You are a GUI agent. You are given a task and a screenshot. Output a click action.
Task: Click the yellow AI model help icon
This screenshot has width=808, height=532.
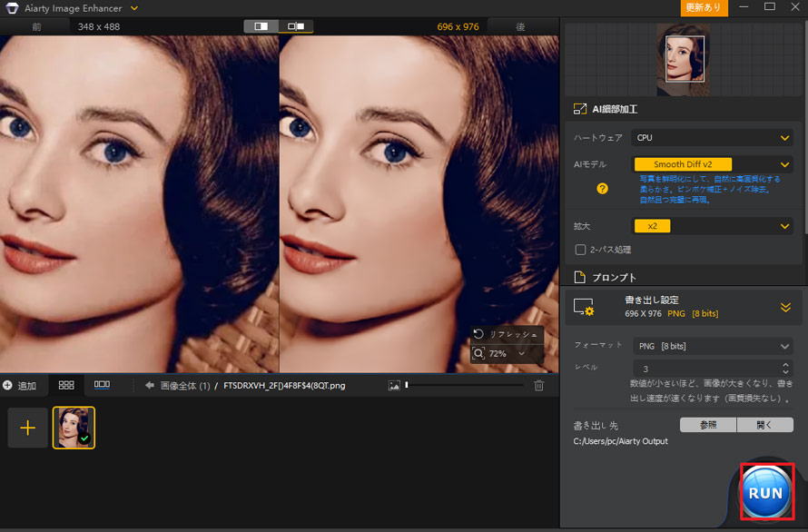tap(602, 189)
